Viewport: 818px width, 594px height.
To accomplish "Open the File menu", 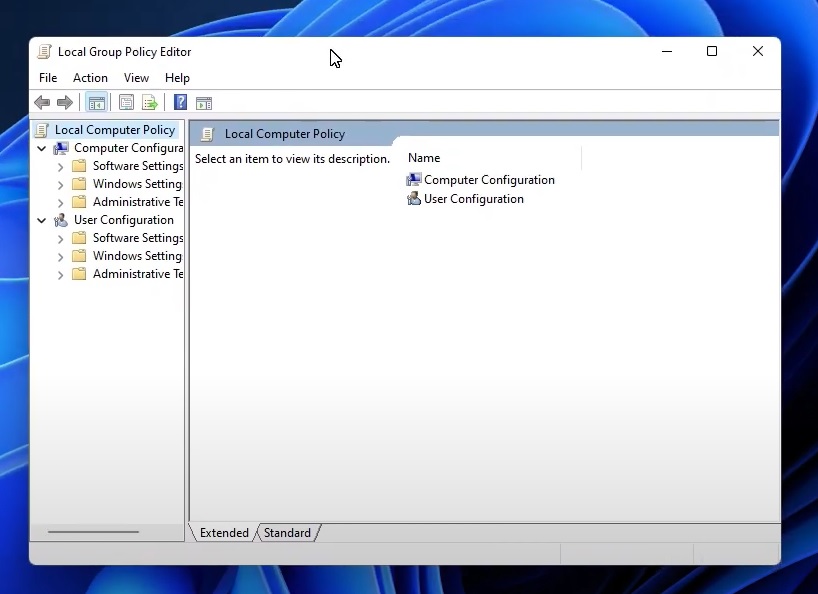I will [48, 78].
